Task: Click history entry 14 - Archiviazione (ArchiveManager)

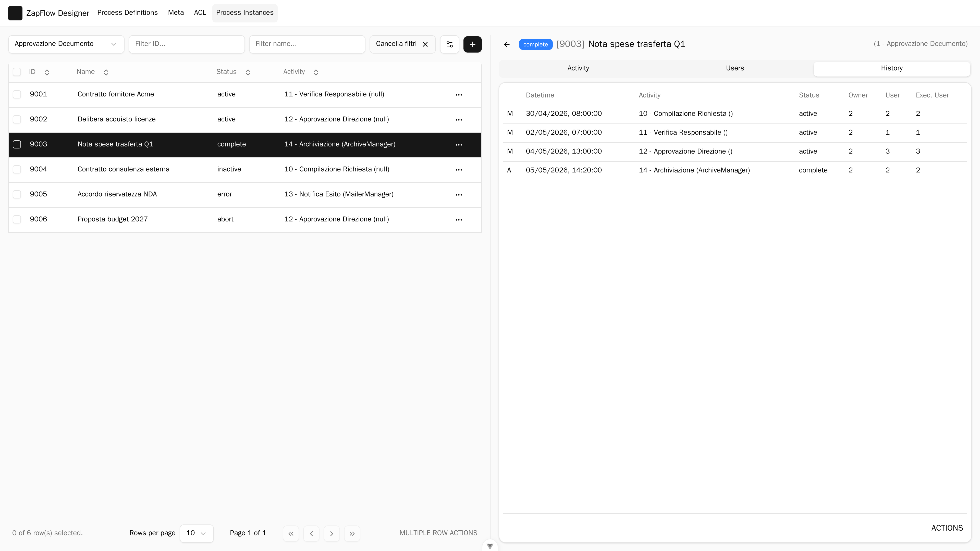Action: tap(694, 170)
